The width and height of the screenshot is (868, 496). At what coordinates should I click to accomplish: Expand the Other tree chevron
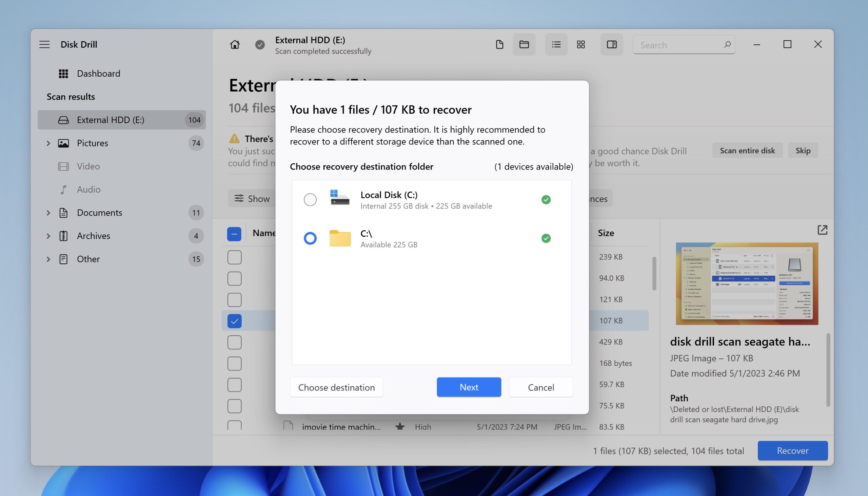48,259
